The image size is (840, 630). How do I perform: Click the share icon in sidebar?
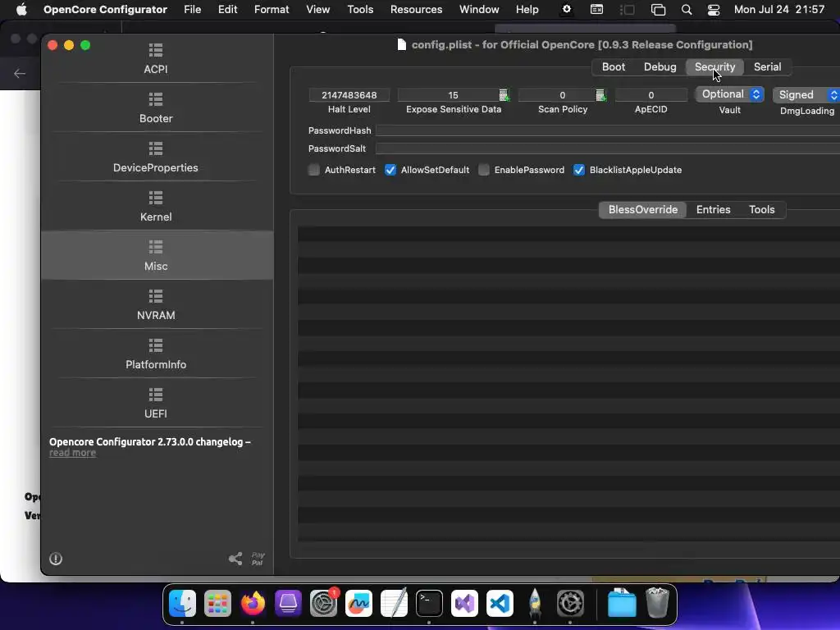point(235,559)
